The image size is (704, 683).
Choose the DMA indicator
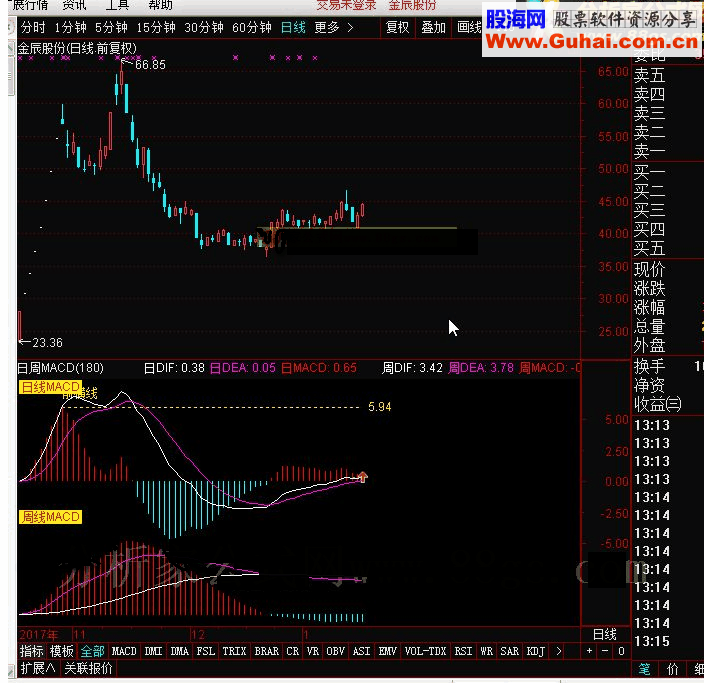[x=180, y=651]
